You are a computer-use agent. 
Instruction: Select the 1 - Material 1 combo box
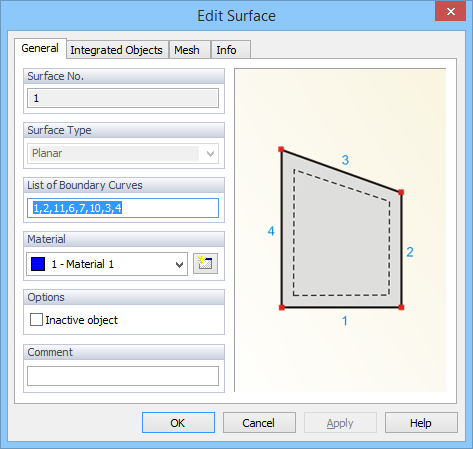pos(107,264)
